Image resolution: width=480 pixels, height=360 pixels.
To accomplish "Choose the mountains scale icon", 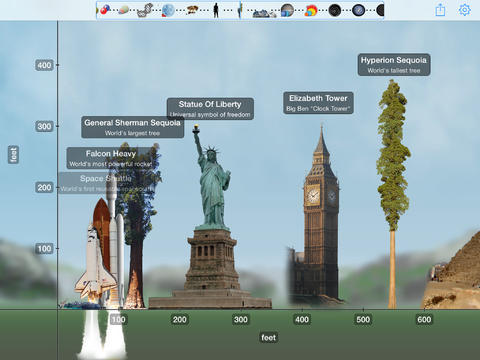I will tap(264, 13).
